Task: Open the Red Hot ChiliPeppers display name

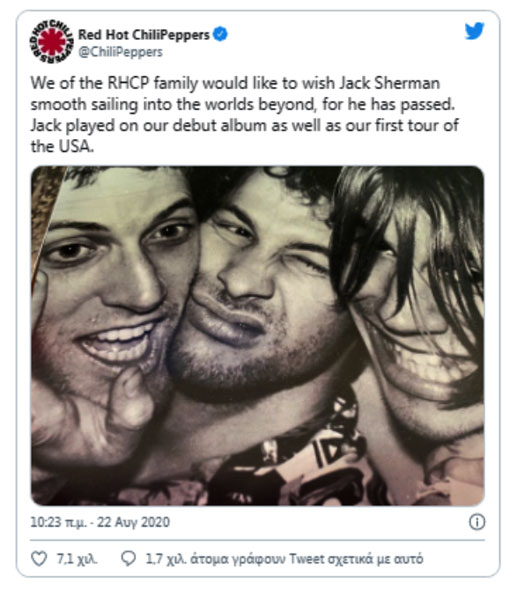Action: tap(143, 35)
